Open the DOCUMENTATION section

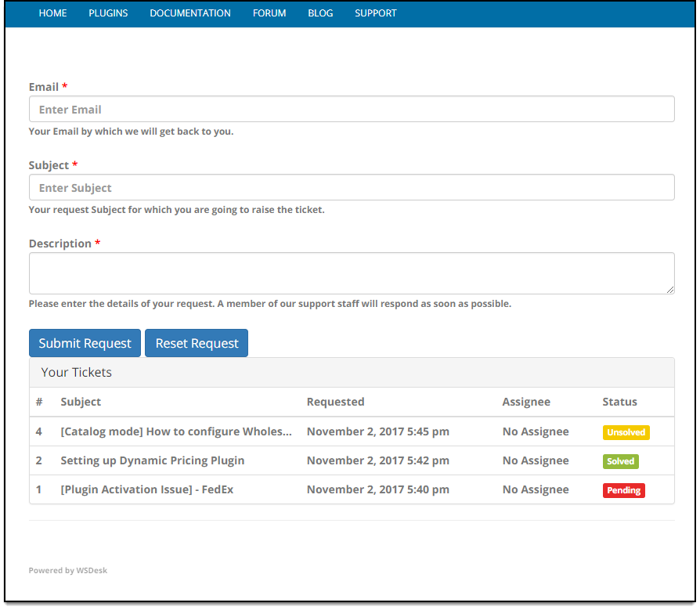189,13
